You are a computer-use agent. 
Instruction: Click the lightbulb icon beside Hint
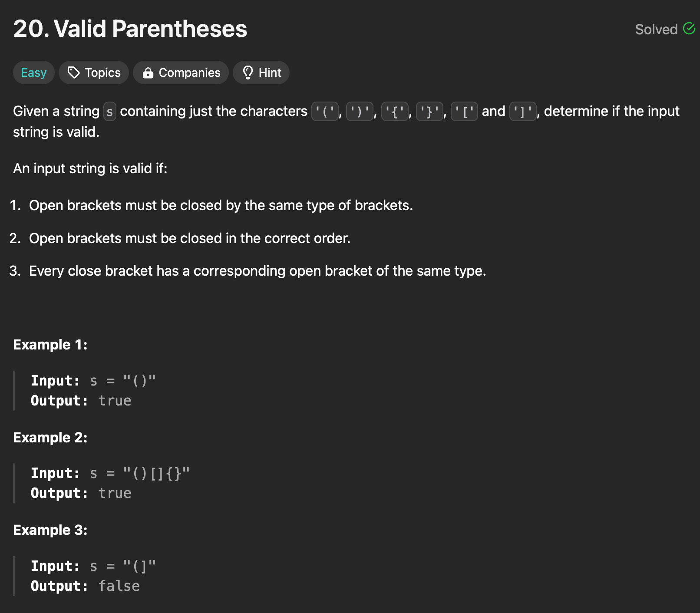pos(248,73)
